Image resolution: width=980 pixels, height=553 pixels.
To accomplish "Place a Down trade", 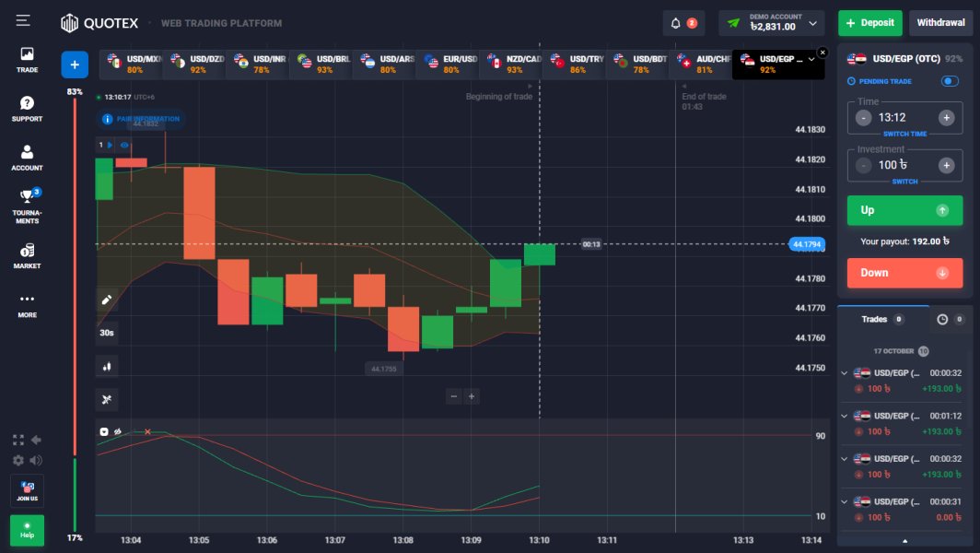I will [x=904, y=273].
